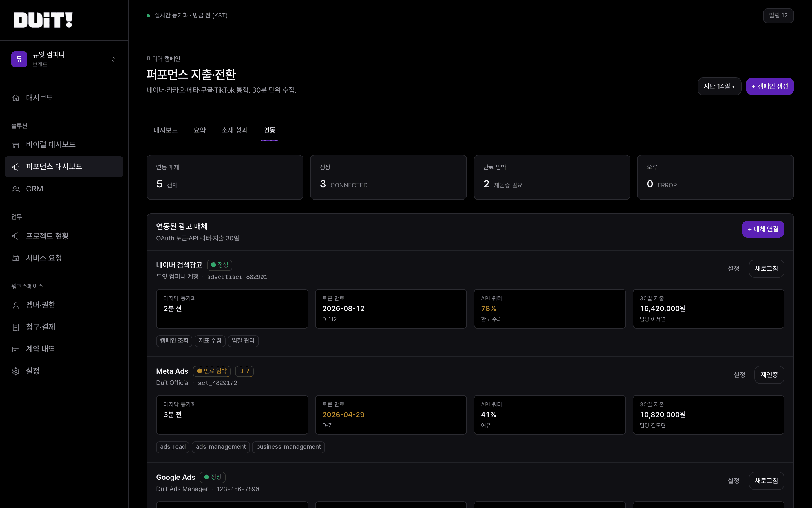Click the ads_read scope tag

173,447
